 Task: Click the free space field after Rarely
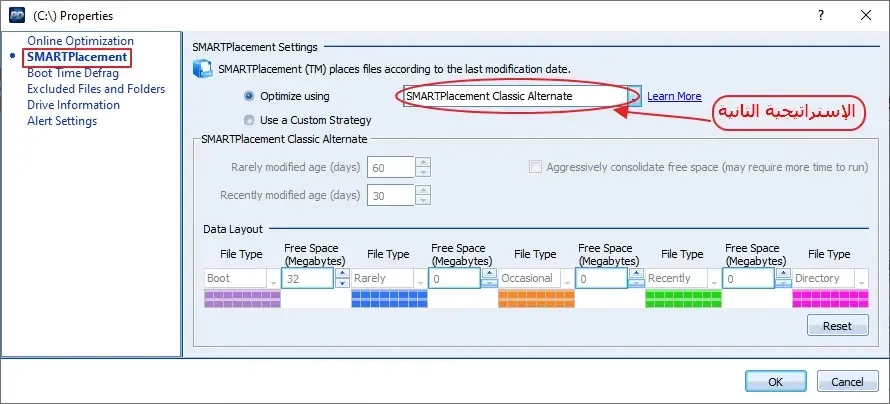[455, 279]
